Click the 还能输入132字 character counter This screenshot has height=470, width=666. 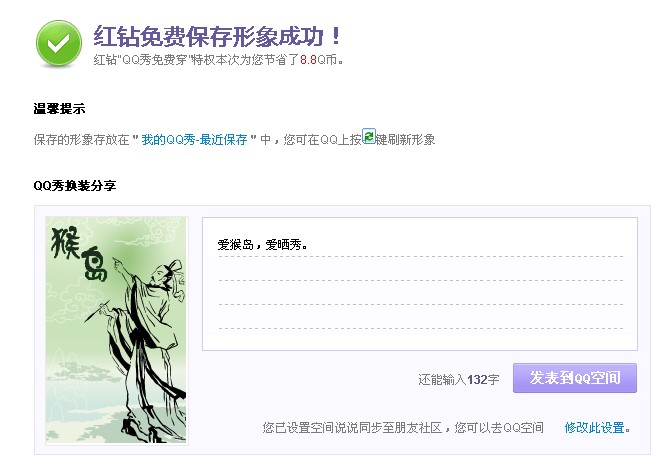(459, 379)
